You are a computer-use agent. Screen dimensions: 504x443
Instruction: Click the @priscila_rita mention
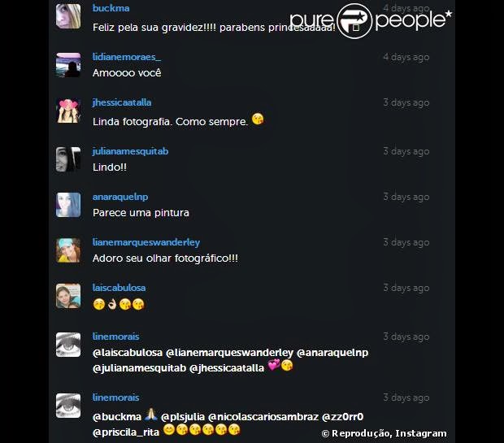pos(126,432)
